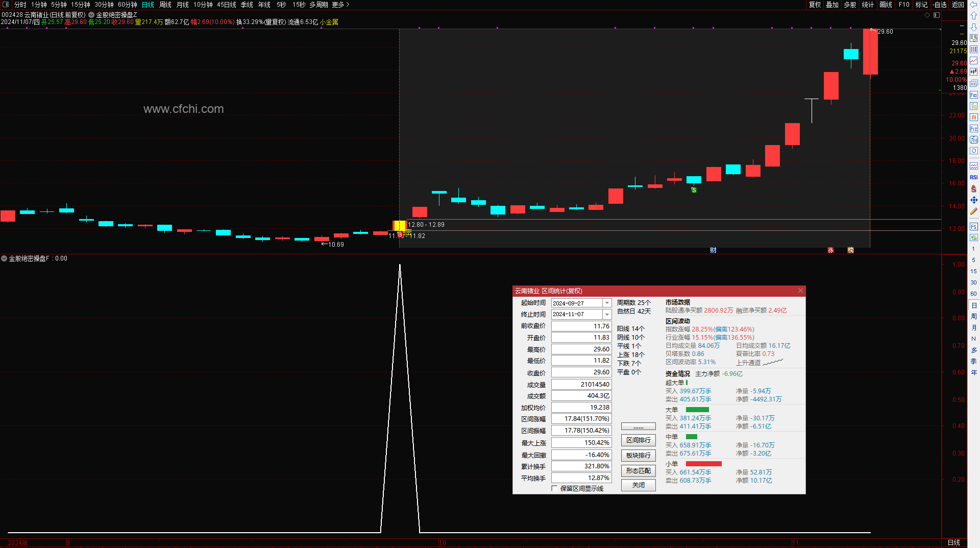Click the 返回 button at top-right
Image resolution: width=980 pixels, height=548 pixels.
958,5
